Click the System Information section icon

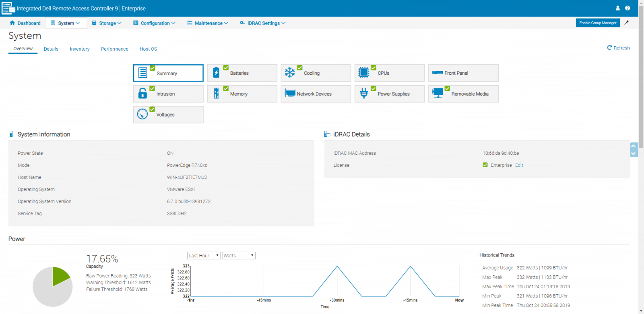coord(11,134)
